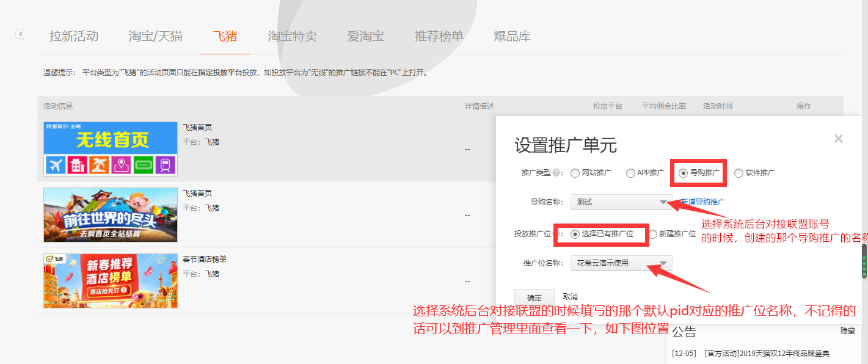The height and width of the screenshot is (364, 868).
Task: Select the 网站推广 radio button
Action: (575, 173)
